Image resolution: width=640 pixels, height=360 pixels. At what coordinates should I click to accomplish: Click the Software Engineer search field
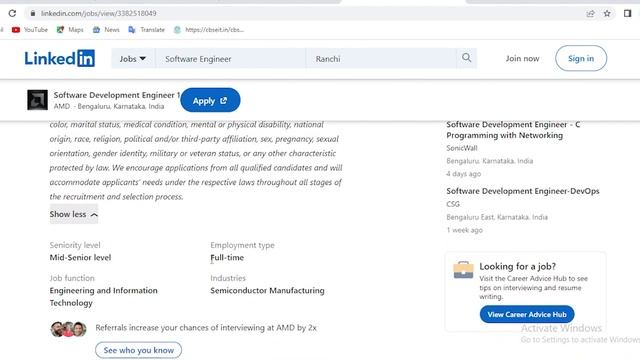(231, 59)
